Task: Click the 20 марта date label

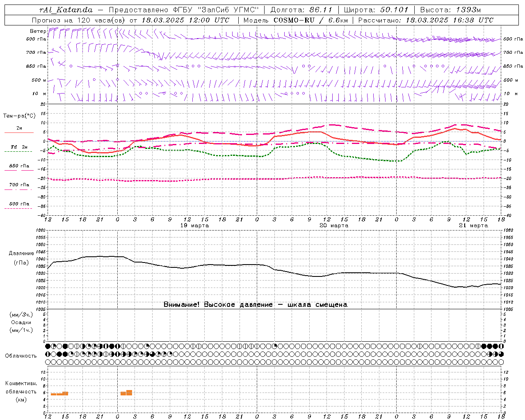Action: pyautogui.click(x=334, y=226)
